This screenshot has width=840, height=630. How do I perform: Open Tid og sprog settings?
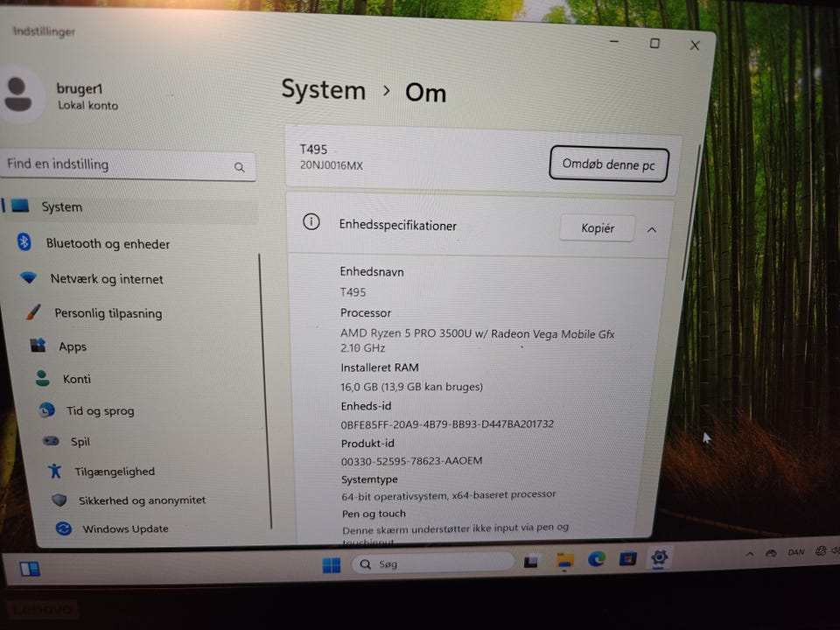(x=100, y=411)
